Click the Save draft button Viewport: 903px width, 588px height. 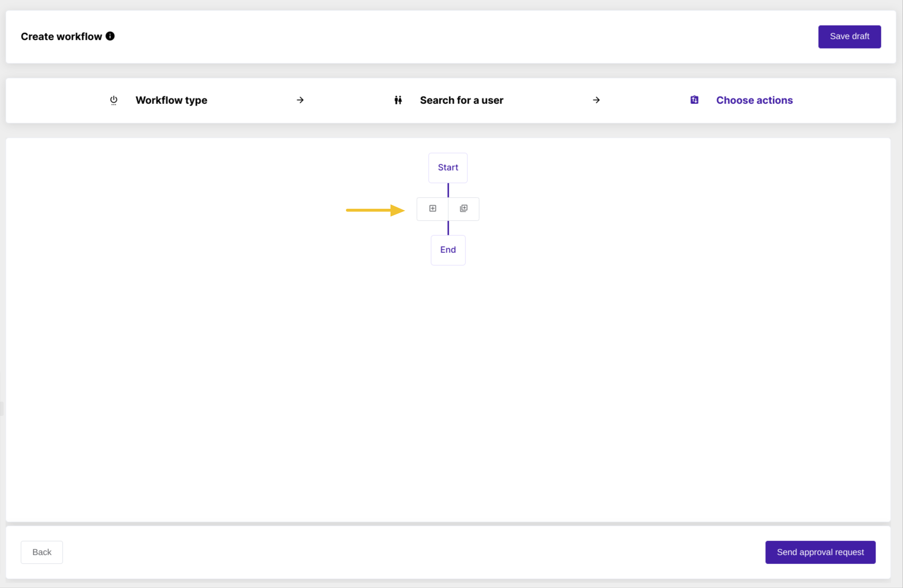(x=849, y=37)
